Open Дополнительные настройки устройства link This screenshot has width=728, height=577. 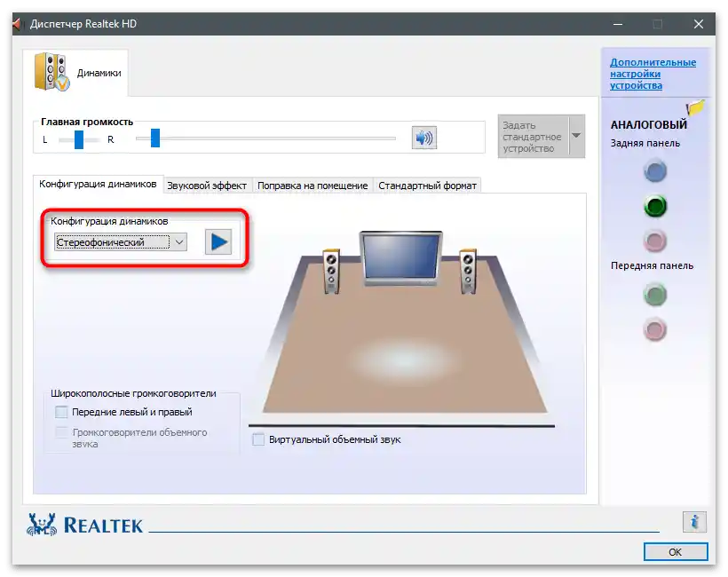653,74
